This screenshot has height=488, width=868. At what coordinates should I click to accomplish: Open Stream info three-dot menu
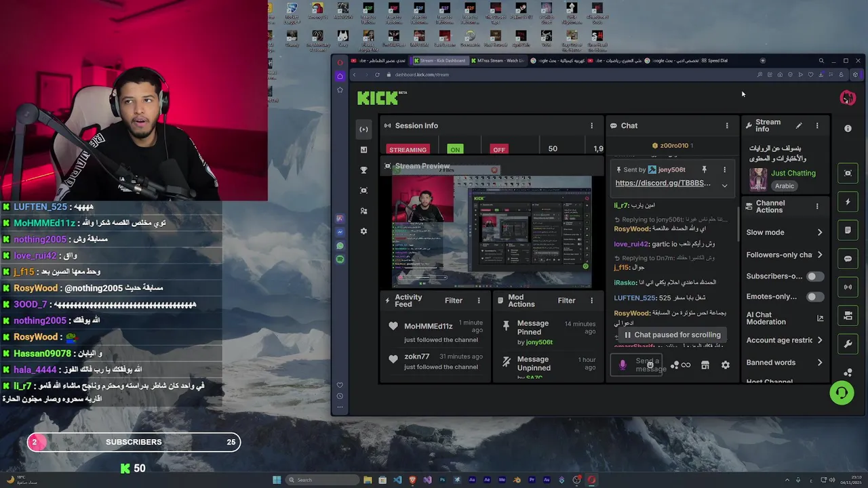tap(817, 125)
